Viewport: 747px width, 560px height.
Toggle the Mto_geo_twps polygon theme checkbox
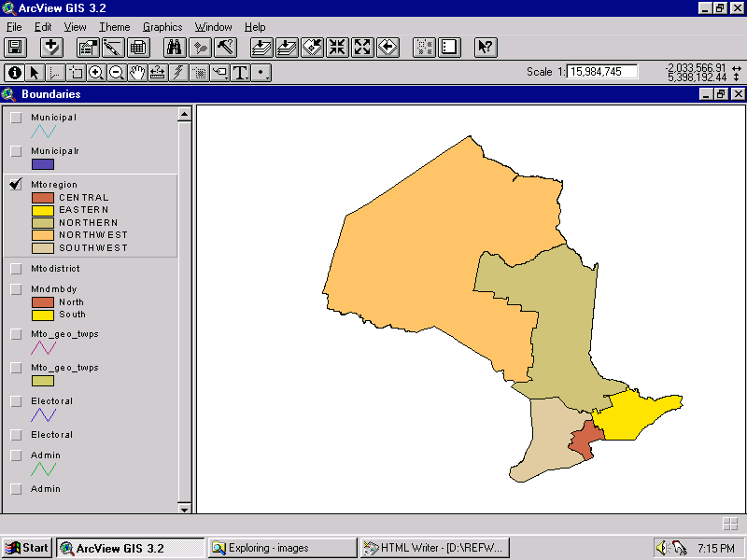pos(16,368)
